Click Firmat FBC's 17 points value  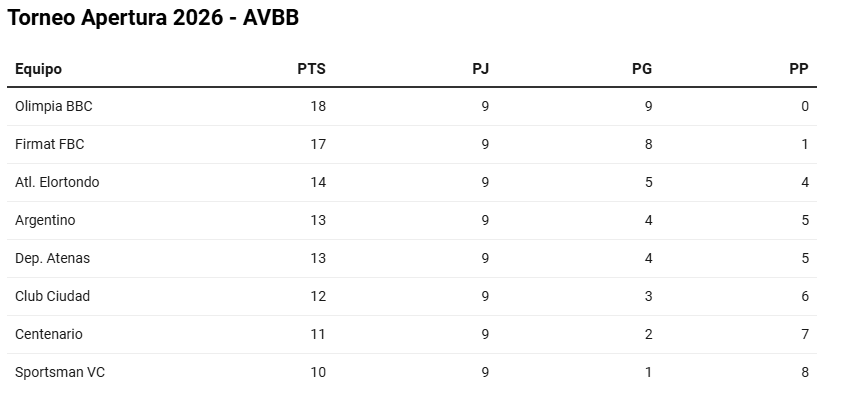(x=317, y=144)
